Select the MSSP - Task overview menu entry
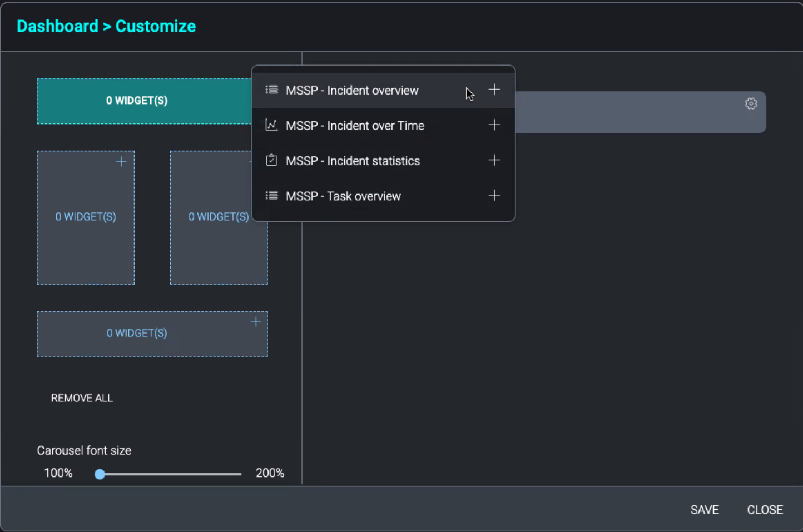 point(343,196)
